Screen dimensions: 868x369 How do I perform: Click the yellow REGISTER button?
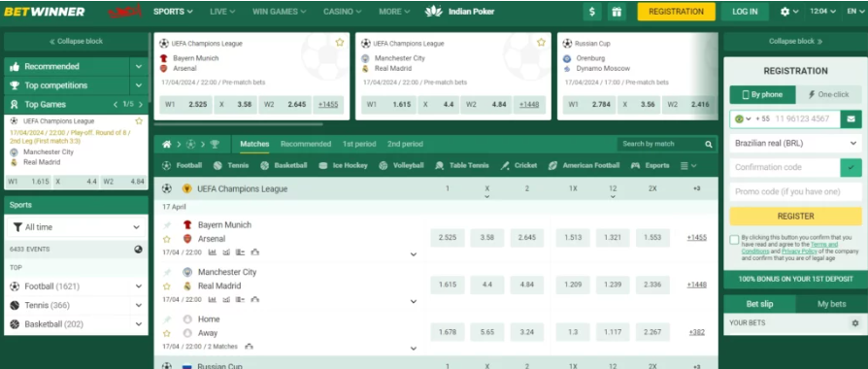coord(795,217)
